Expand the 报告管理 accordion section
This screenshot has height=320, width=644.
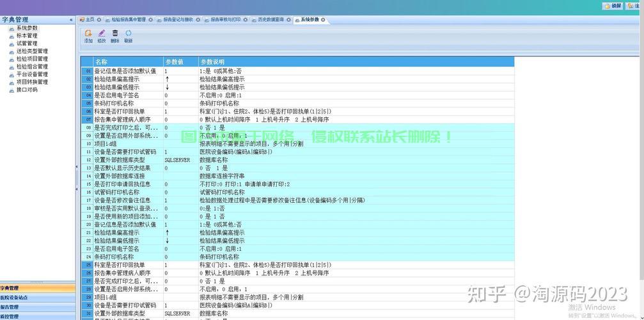pos(38,307)
